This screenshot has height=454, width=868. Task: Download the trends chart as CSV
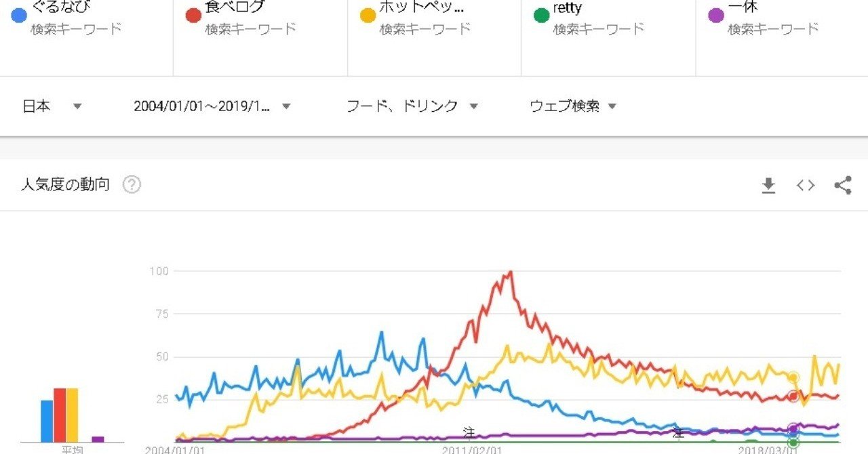coord(768,184)
